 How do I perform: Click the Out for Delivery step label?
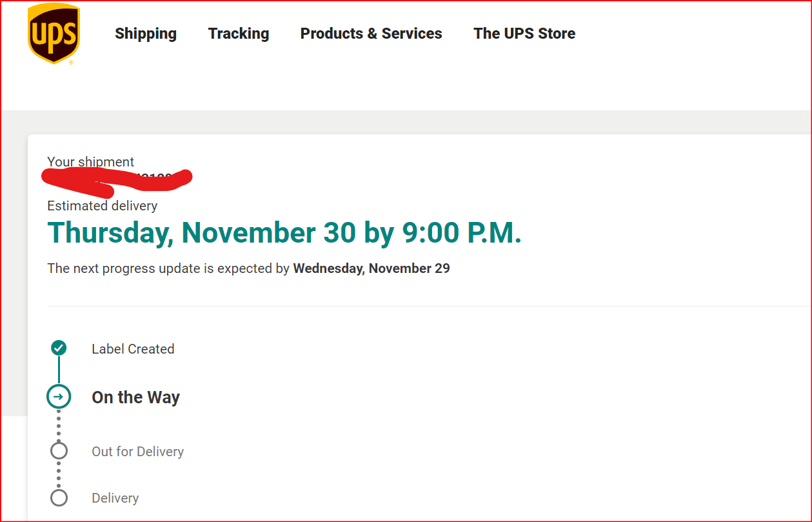pos(137,452)
